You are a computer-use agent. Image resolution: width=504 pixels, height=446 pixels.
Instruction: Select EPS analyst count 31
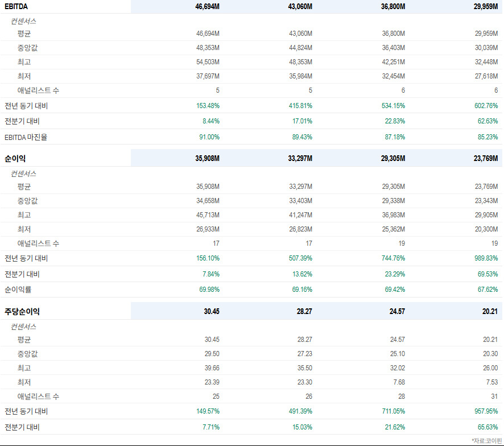(x=494, y=397)
